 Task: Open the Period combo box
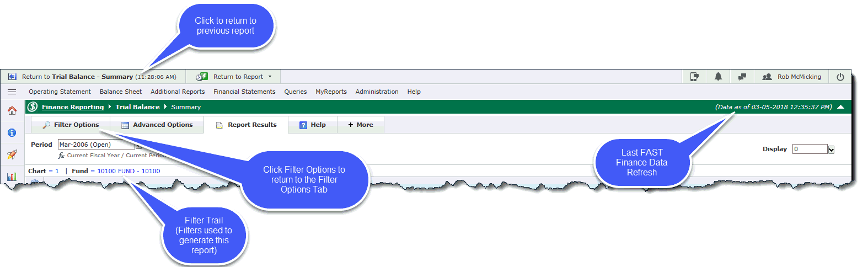(x=96, y=145)
